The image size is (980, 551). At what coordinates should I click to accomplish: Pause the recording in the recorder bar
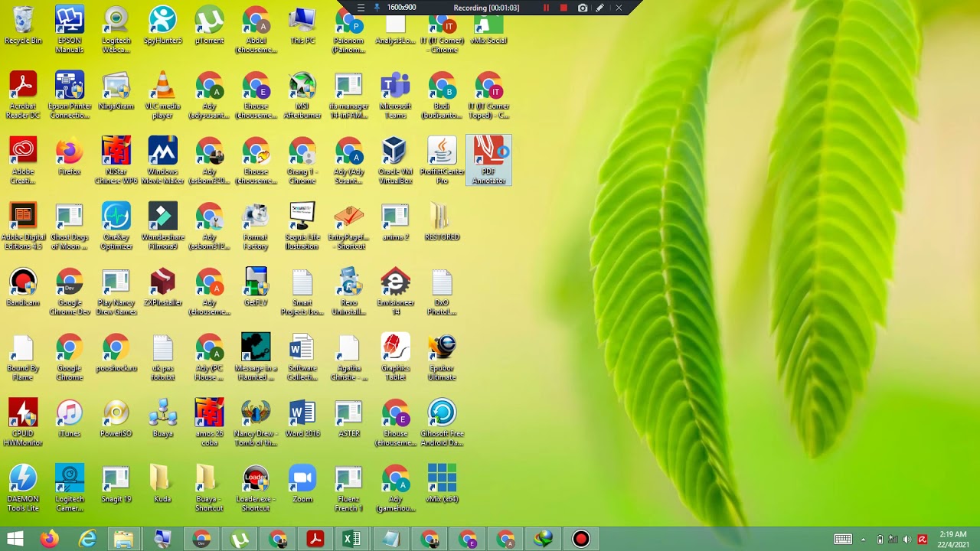point(546,8)
